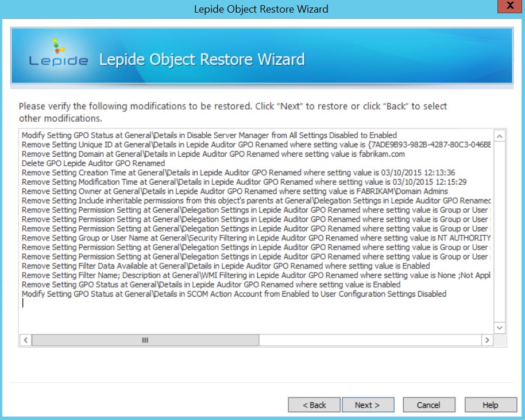525x420 pixels.
Task: Click the scroll up arrow of modifications list
Action: coord(499,137)
